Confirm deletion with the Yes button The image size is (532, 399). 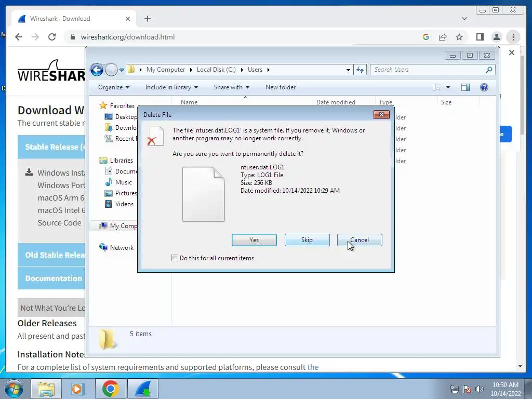point(254,240)
